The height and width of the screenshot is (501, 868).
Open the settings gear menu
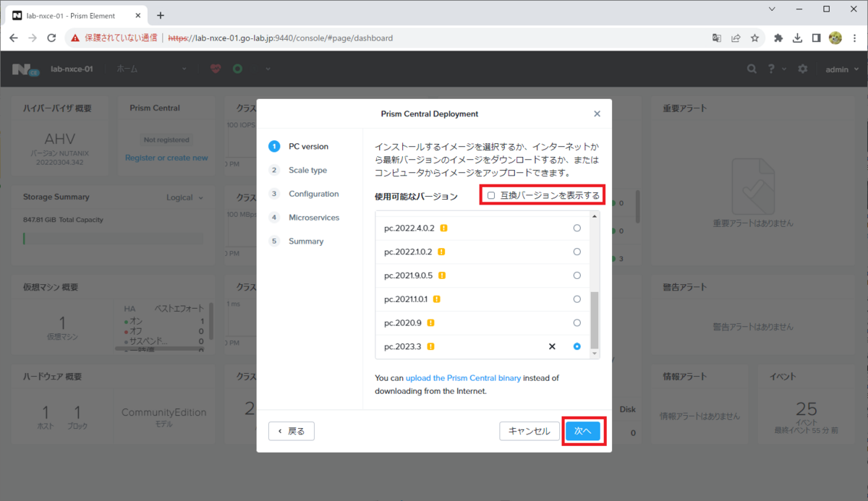pyautogui.click(x=803, y=69)
